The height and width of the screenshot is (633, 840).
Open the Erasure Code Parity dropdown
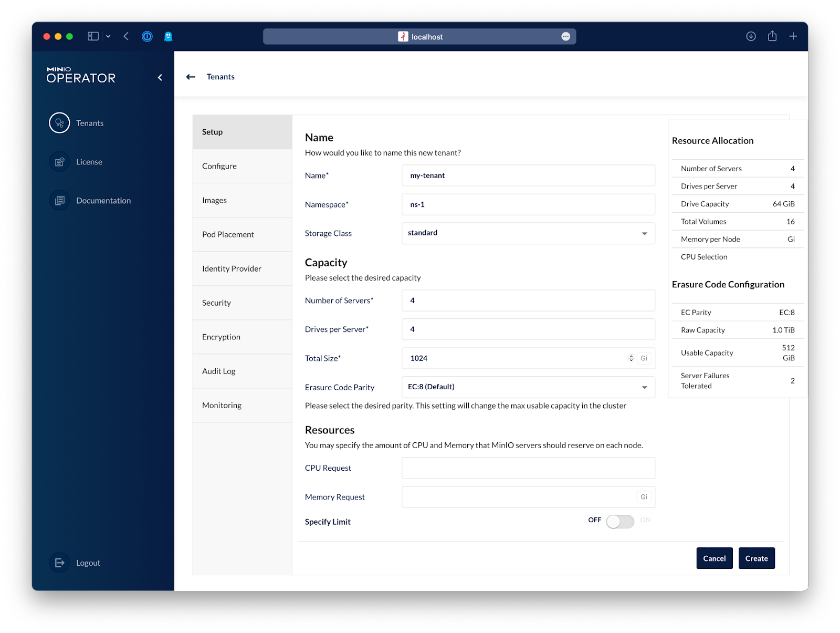point(644,387)
